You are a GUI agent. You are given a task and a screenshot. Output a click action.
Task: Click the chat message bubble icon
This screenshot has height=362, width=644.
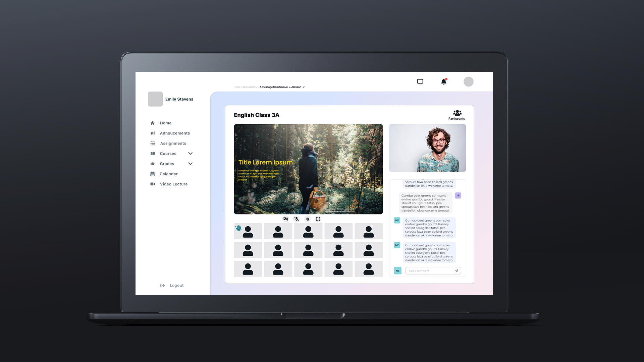pos(420,82)
